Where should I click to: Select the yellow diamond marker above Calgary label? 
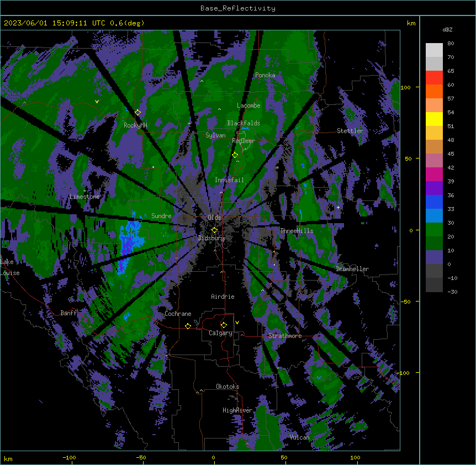(x=224, y=325)
